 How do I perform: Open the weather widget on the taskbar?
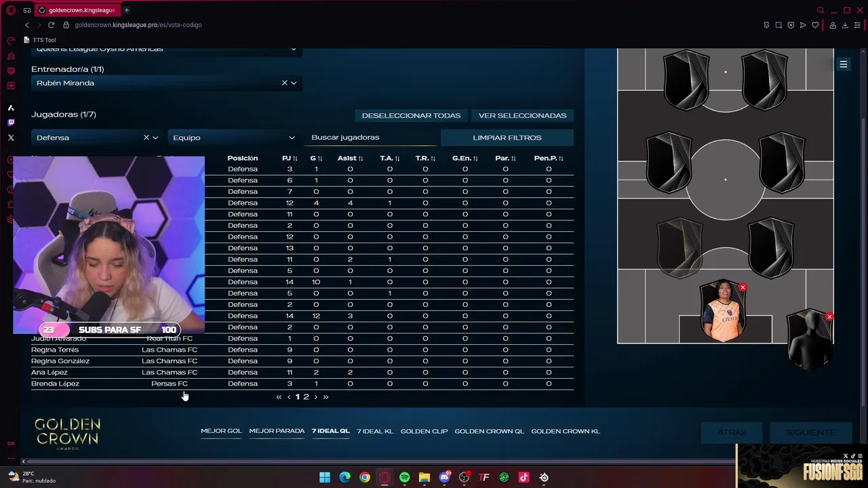click(33, 477)
